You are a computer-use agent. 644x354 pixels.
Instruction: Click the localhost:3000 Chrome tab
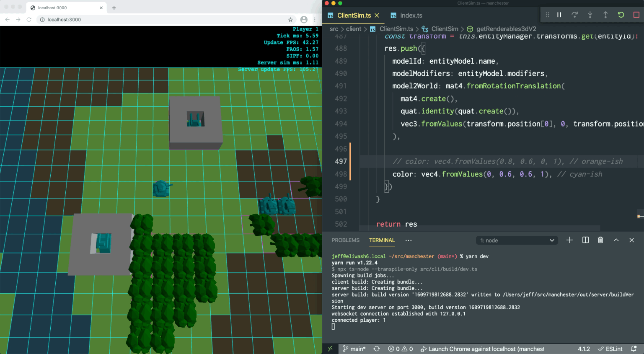pyautogui.click(x=66, y=8)
